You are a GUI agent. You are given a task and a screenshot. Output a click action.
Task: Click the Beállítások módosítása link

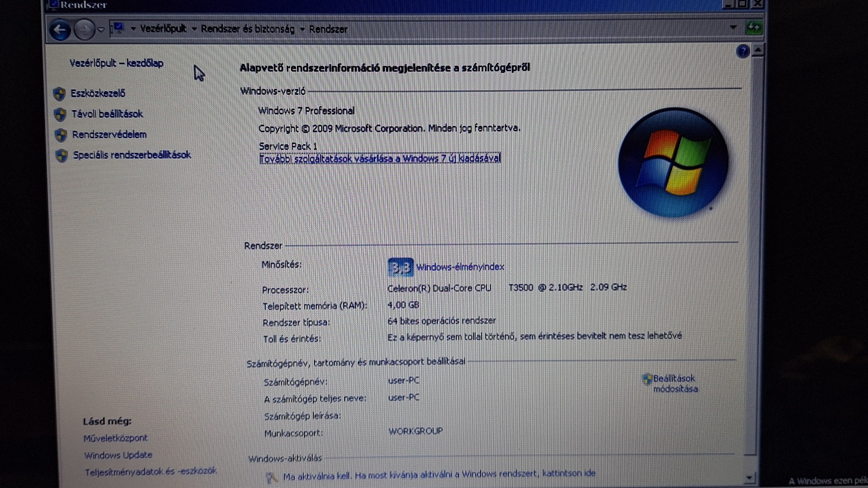[x=674, y=384]
